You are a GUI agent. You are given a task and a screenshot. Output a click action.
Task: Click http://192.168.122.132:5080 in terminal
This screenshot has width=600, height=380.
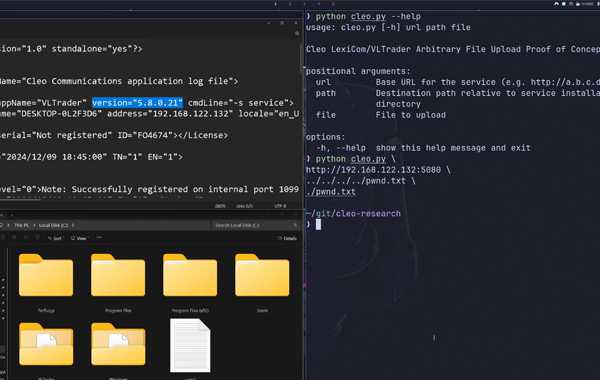[x=373, y=170]
